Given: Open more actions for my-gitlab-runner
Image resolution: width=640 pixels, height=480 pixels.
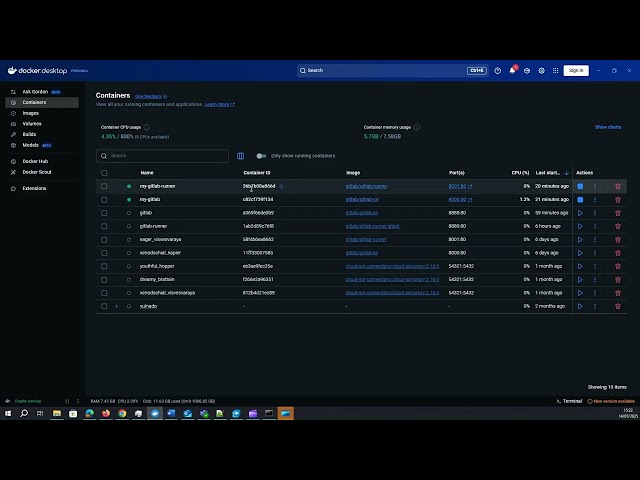Looking at the screenshot, I should 595,186.
